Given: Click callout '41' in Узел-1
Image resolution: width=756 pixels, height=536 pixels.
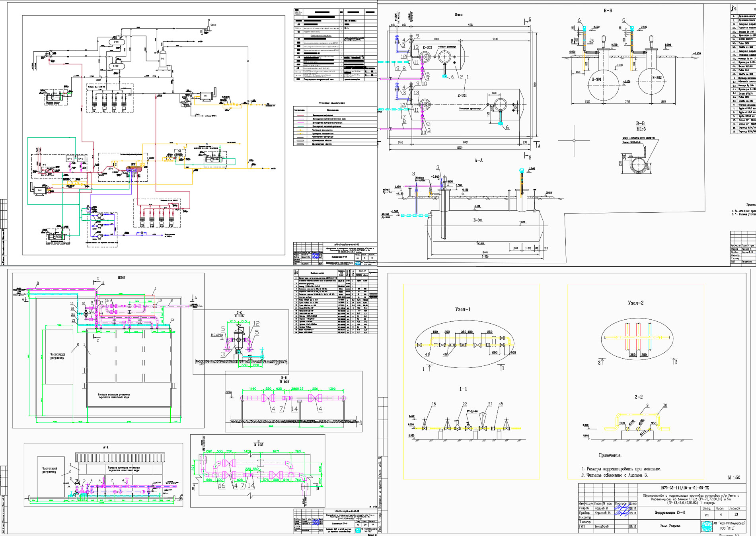Looking at the screenshot, I should click(427, 355).
